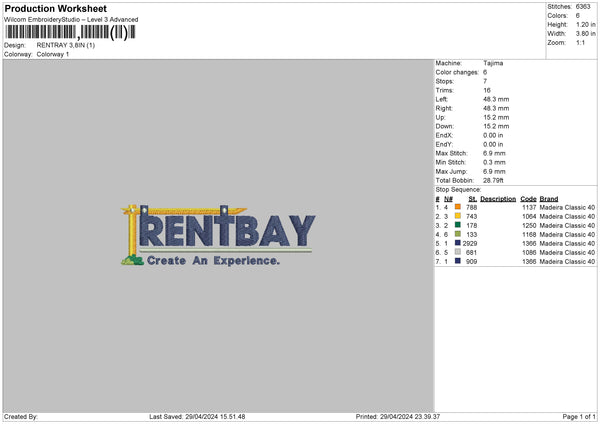Click the "Max Stitch:" label
Image resolution: width=600 pixels, height=424 pixels.
click(x=452, y=153)
